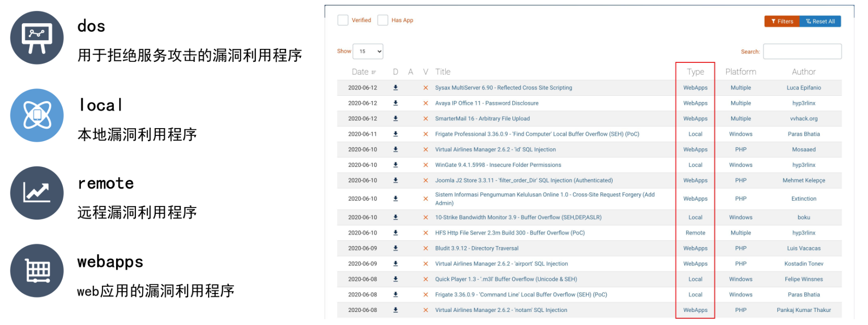Click unverified X mark for Bludit 3.9.12

425,249
